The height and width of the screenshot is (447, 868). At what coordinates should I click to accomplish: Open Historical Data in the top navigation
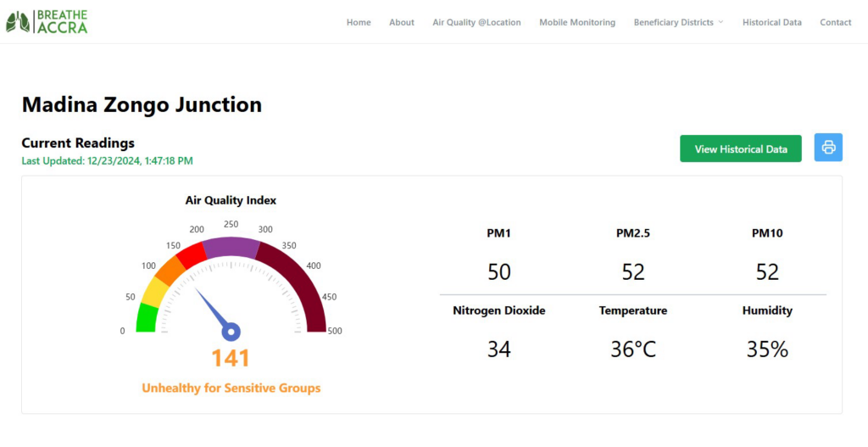coord(771,22)
